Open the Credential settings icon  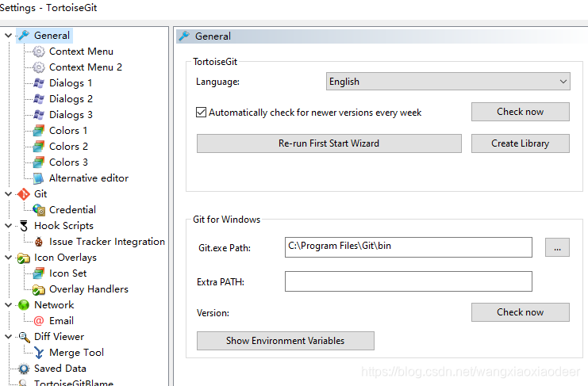(39, 210)
